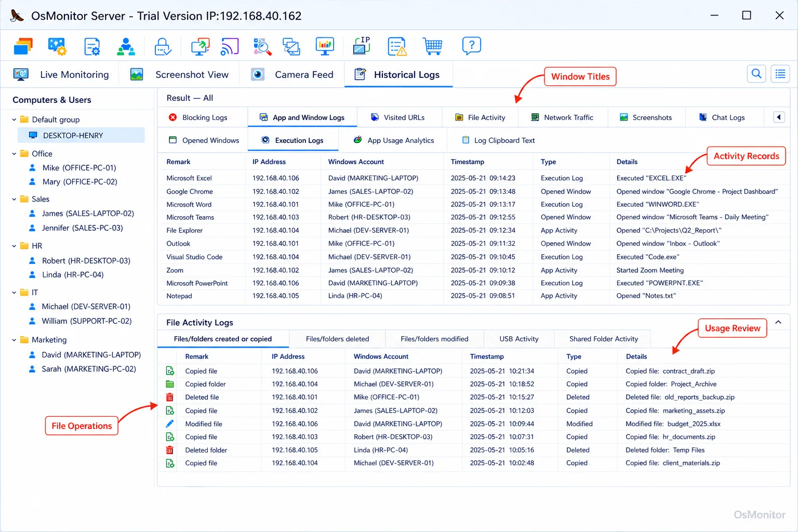Image resolution: width=798 pixels, height=532 pixels.
Task: Open the USB Activity tab
Action: pyautogui.click(x=519, y=339)
